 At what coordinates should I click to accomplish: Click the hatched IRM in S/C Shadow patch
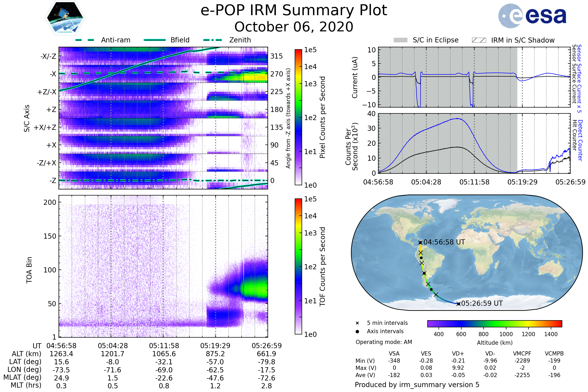pos(479,40)
